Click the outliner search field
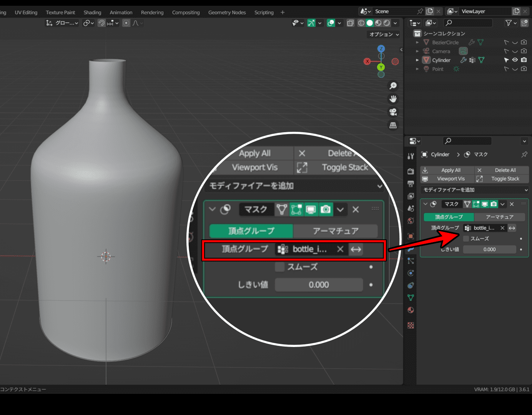This screenshot has width=532, height=415. click(468, 23)
